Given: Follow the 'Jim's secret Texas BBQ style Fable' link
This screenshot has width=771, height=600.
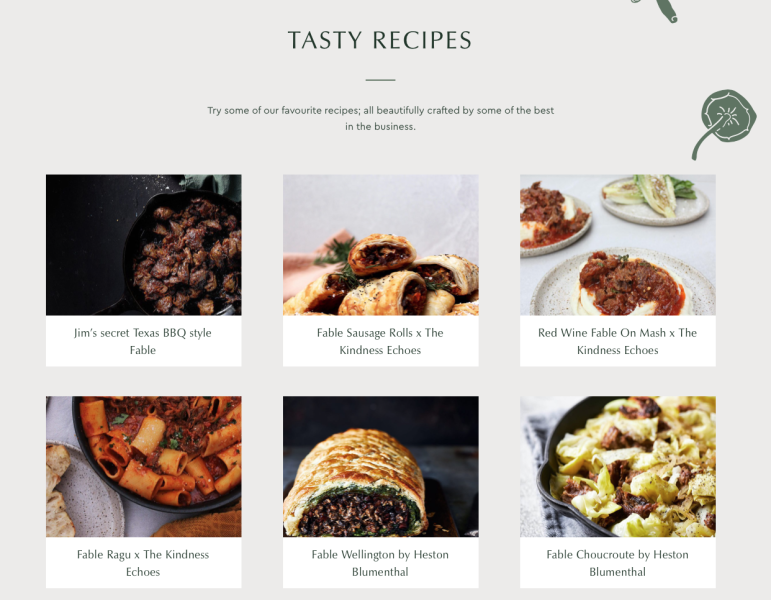Looking at the screenshot, I should [143, 341].
